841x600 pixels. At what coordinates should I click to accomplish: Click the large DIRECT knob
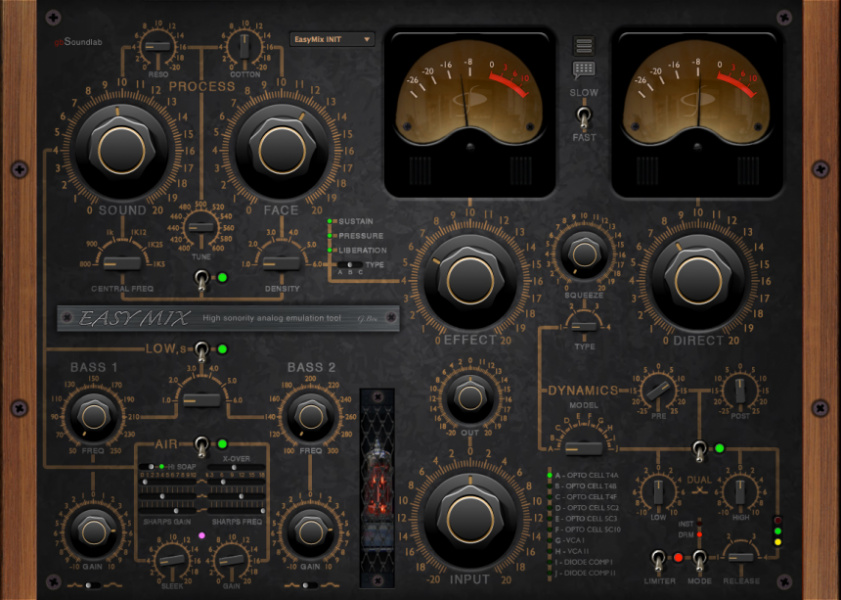point(698,280)
